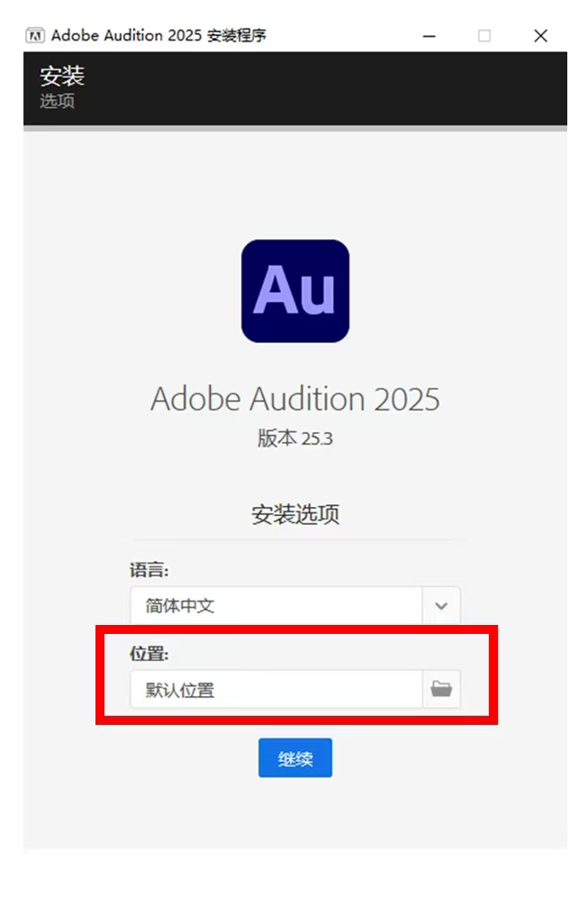Click the Au Audition logo
588x923 pixels.
tap(294, 291)
